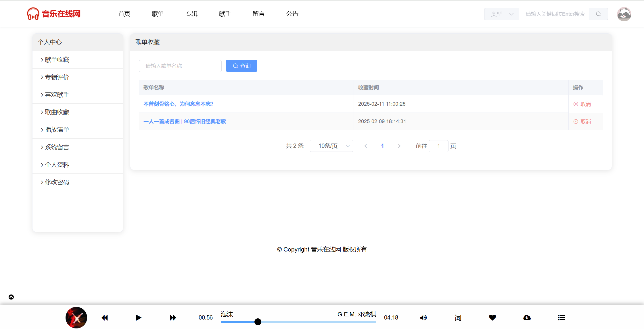Click the song progress slider handle
The image size is (644, 329).
point(258,322)
